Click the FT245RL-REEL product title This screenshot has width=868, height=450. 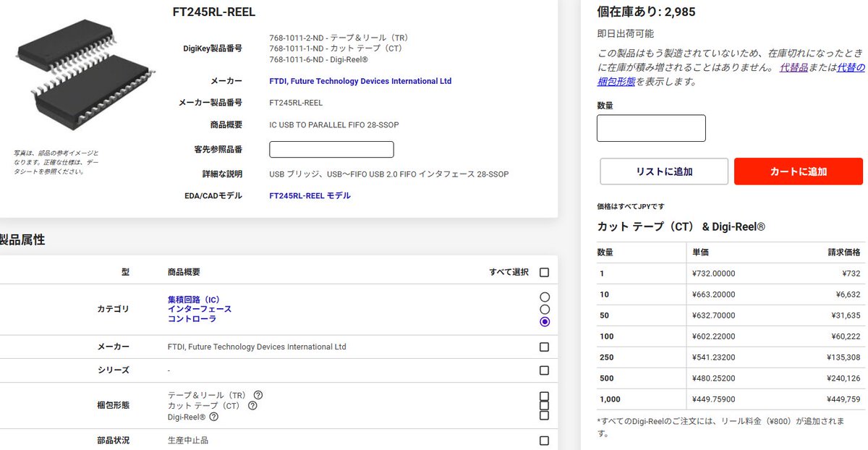[214, 12]
